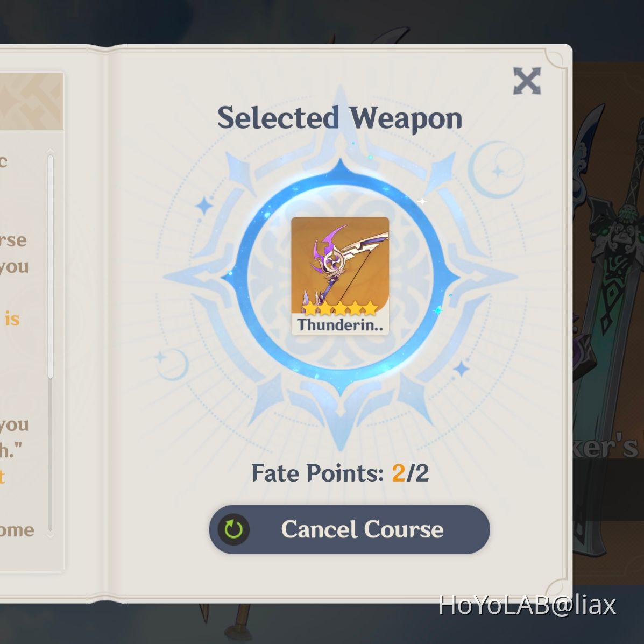Select the Thundering bow weapon thumbnail
Viewport: 644px width, 644px height.
pos(340,275)
